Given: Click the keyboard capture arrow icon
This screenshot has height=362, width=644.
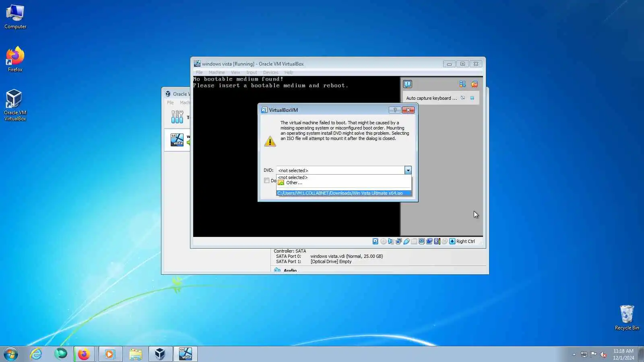Looking at the screenshot, I should pos(452,241).
